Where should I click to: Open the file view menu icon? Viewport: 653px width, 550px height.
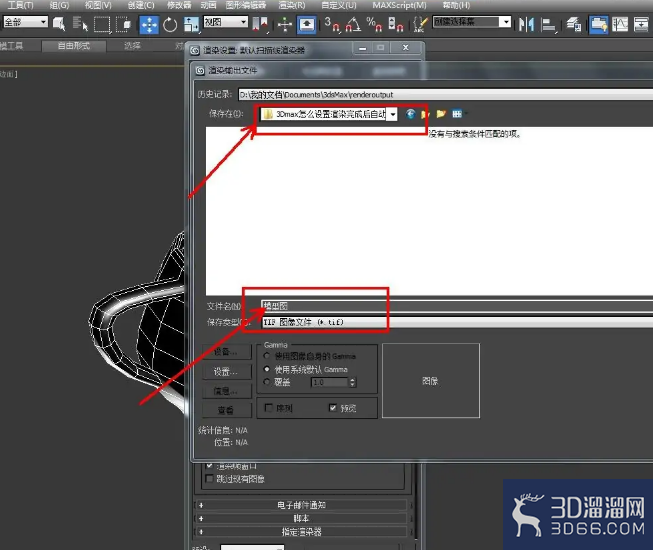[458, 114]
